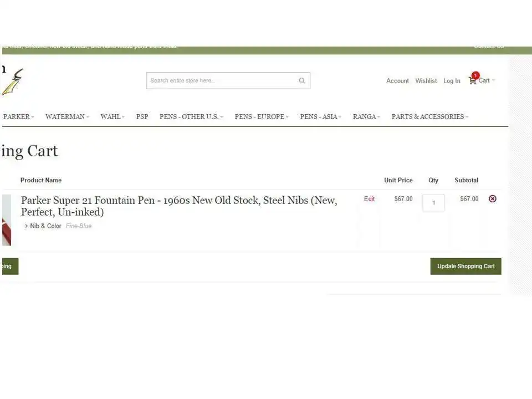The image size is (532, 399).
Task: Open the Ranga category menu
Action: (x=366, y=117)
